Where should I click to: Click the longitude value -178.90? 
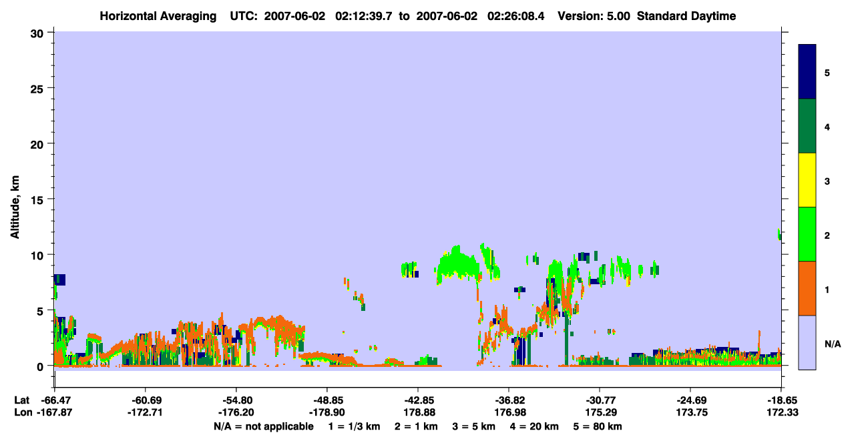pyautogui.click(x=327, y=412)
